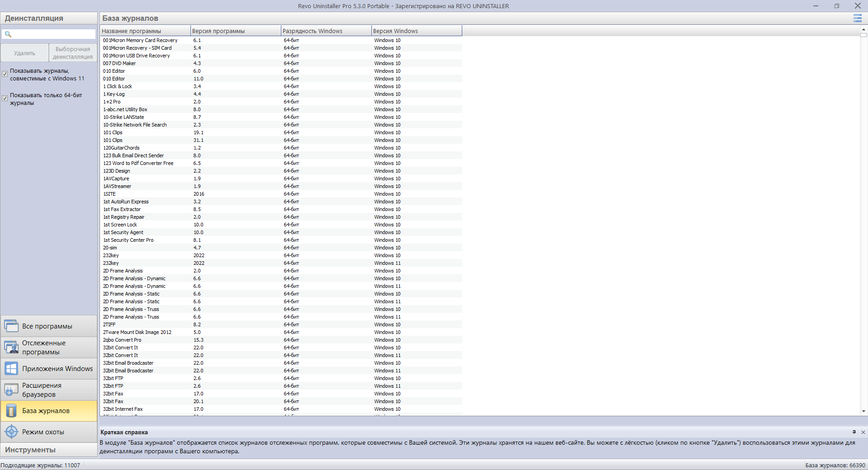The image size is (868, 470).
Task: Select row 1-abc.net Utility Box
Action: pyautogui.click(x=281, y=109)
